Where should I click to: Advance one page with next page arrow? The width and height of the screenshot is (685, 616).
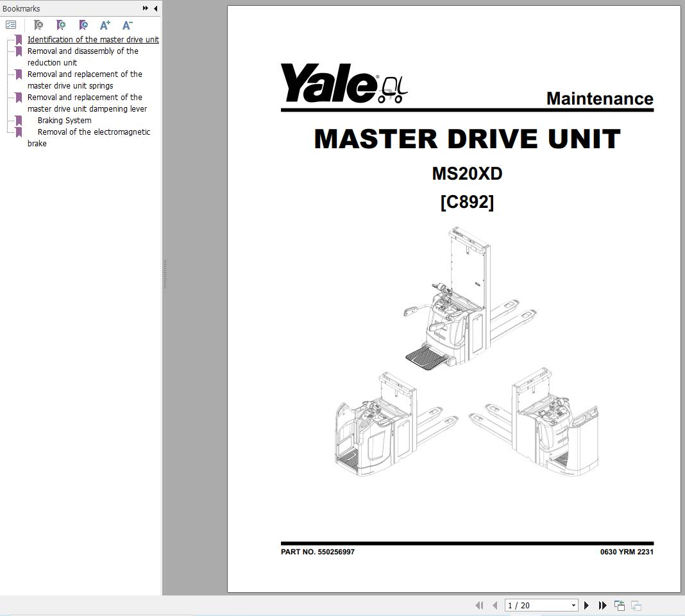pos(587,605)
